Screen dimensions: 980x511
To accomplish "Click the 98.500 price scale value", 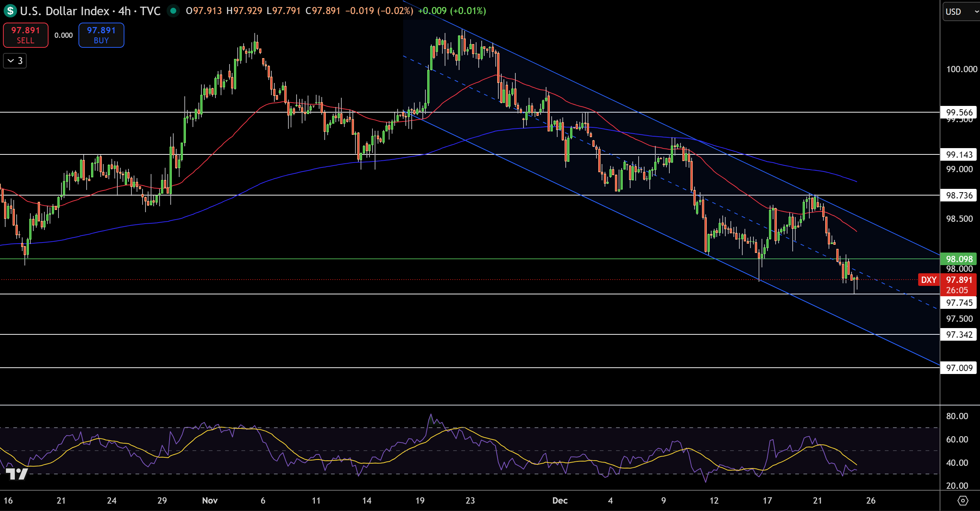I will tap(960, 218).
